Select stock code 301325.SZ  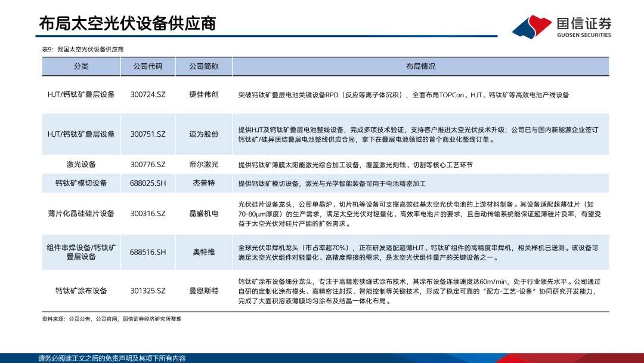pyautogui.click(x=148, y=291)
